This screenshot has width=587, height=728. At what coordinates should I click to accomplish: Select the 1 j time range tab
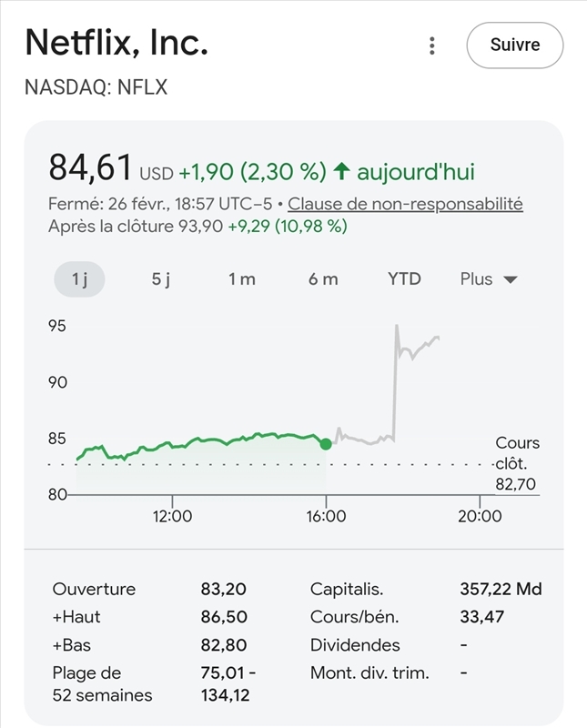pyautogui.click(x=79, y=279)
